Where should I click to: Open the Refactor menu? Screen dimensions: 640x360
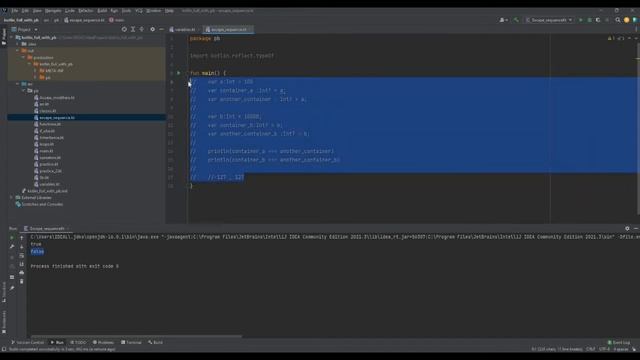(x=86, y=11)
